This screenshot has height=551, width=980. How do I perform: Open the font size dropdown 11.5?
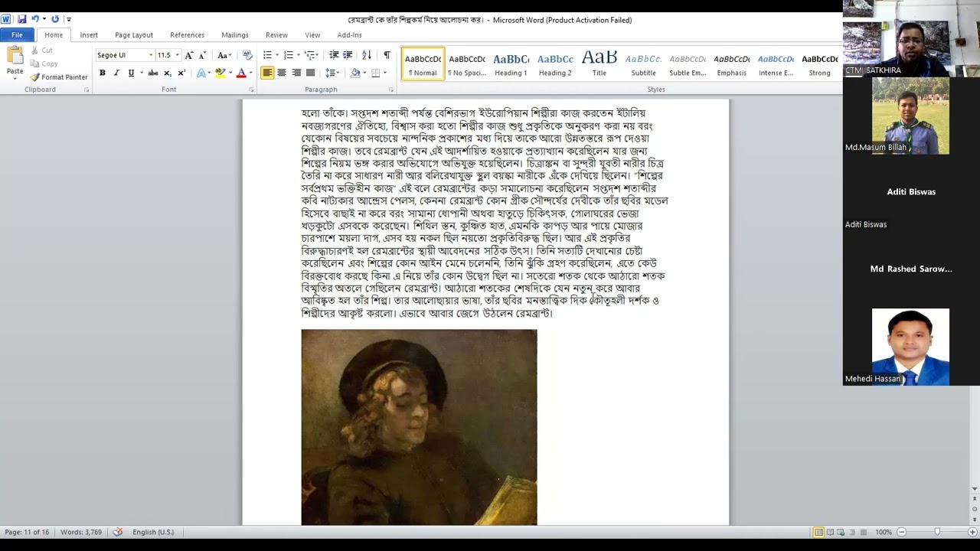(x=177, y=55)
